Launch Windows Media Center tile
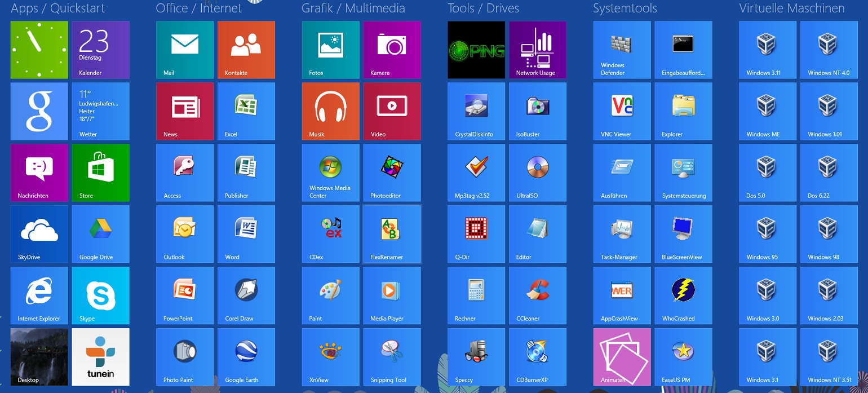Viewport: 868px width, 393px height. pyautogui.click(x=331, y=173)
